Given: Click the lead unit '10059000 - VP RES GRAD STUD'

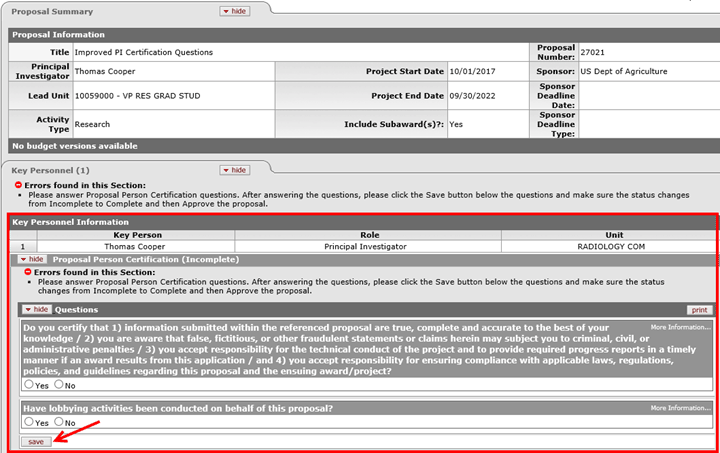Looking at the screenshot, I should click(x=137, y=96).
